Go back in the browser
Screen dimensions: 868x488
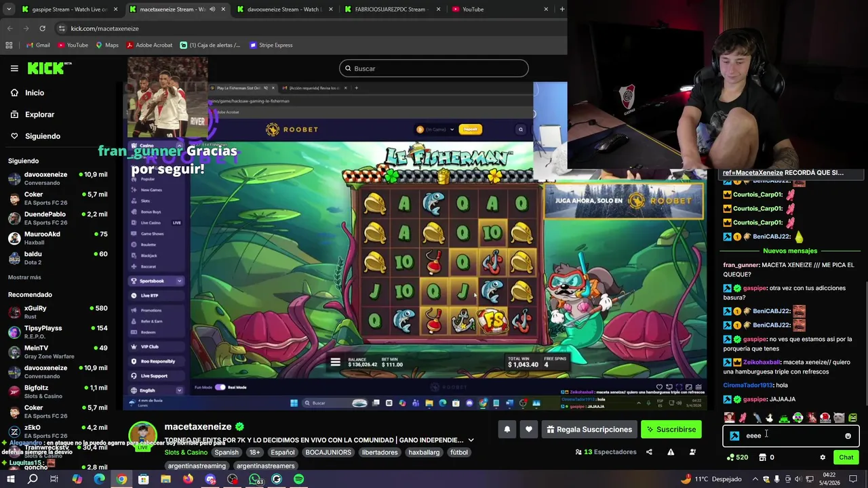(x=9, y=28)
